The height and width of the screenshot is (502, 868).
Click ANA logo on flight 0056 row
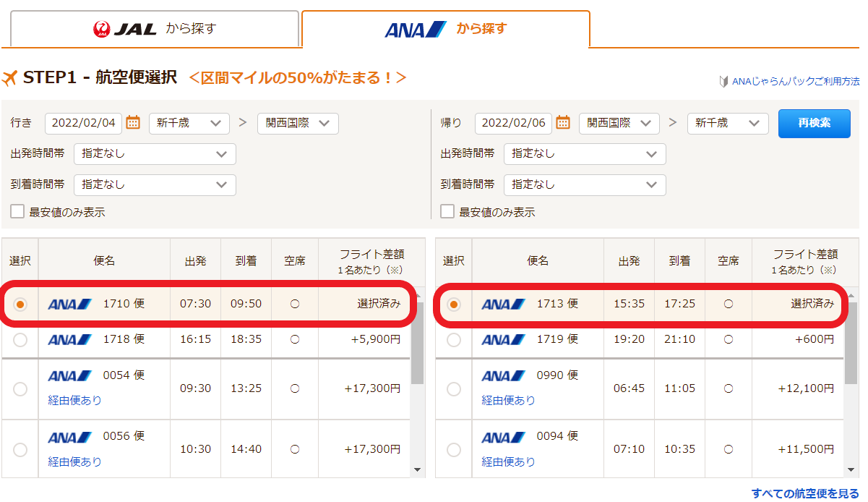coord(70,438)
